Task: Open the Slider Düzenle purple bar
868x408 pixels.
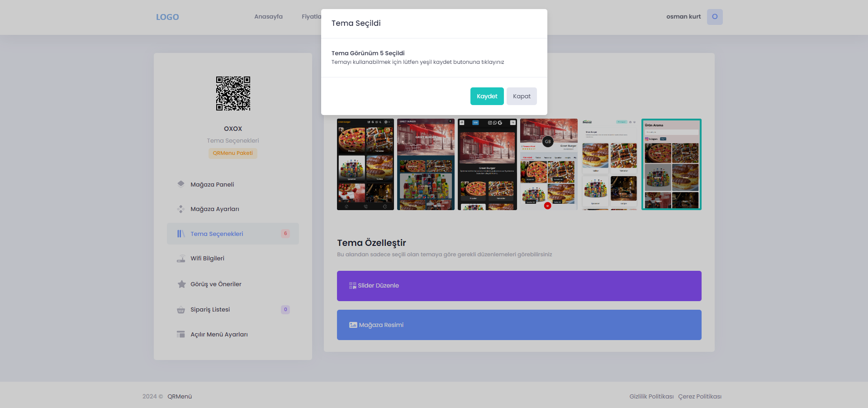Action: point(519,286)
